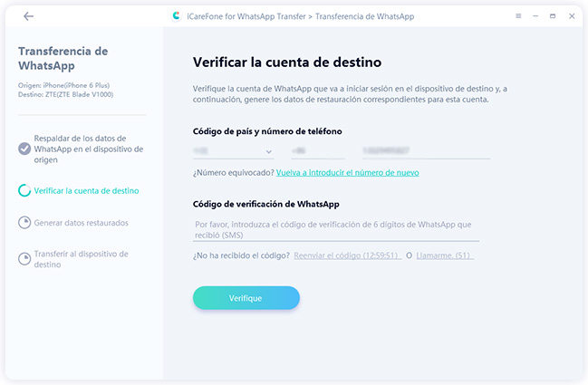588x385 pixels.
Task: Click the Generar datos restaurados step icon
Action: tap(24, 223)
